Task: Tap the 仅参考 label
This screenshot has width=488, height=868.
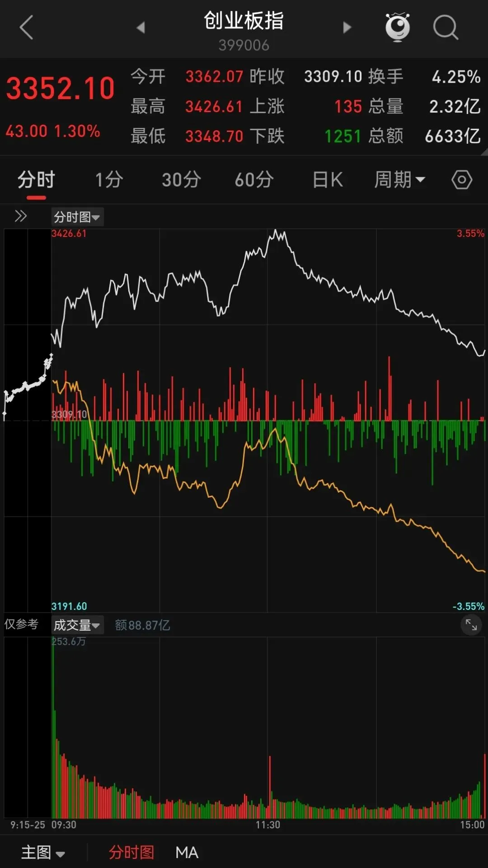Action: click(21, 624)
